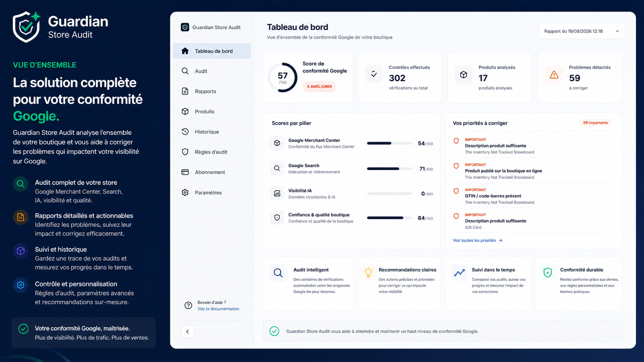Click the green check icon in the bottom banner

(275, 331)
